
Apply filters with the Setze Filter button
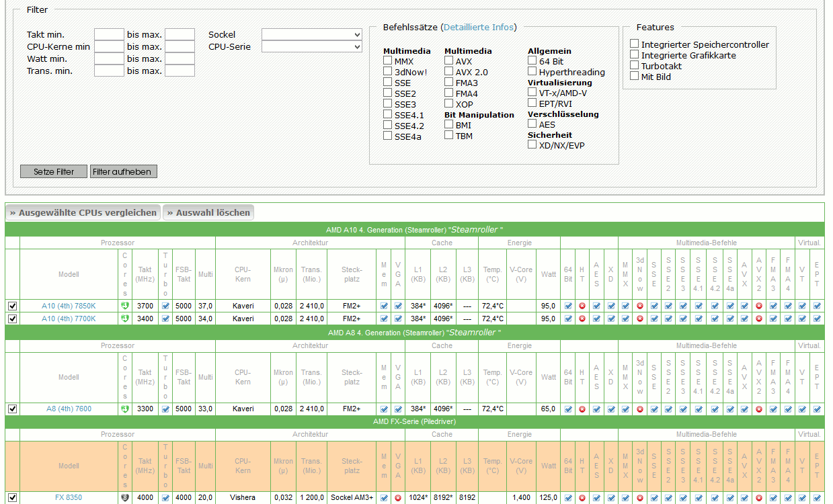(x=54, y=171)
